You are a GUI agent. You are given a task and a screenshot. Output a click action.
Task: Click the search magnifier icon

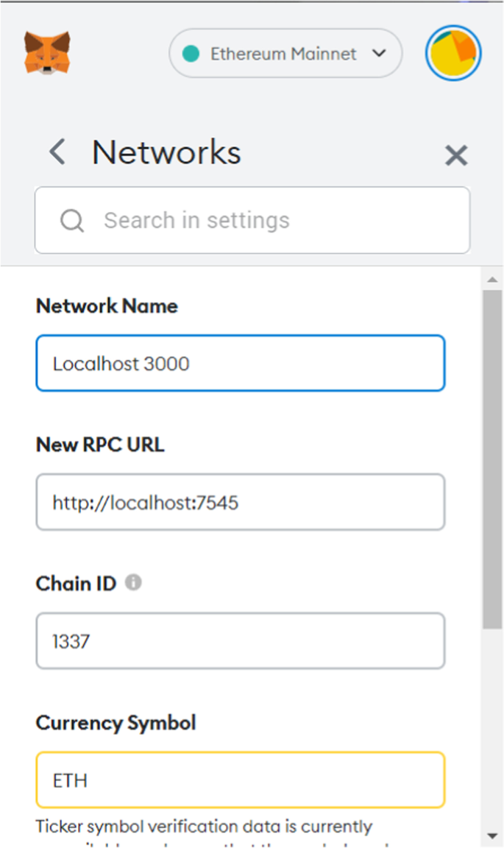point(72,220)
